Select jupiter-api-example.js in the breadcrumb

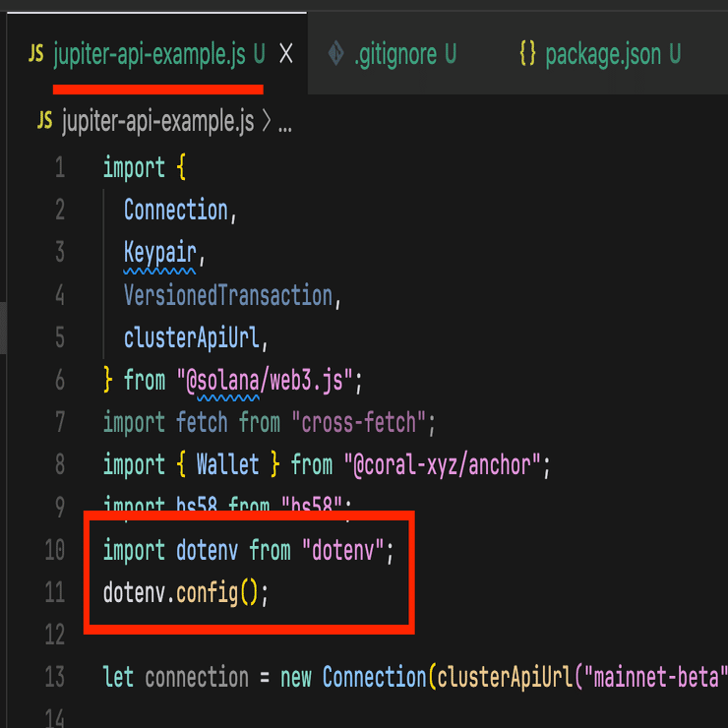157,121
